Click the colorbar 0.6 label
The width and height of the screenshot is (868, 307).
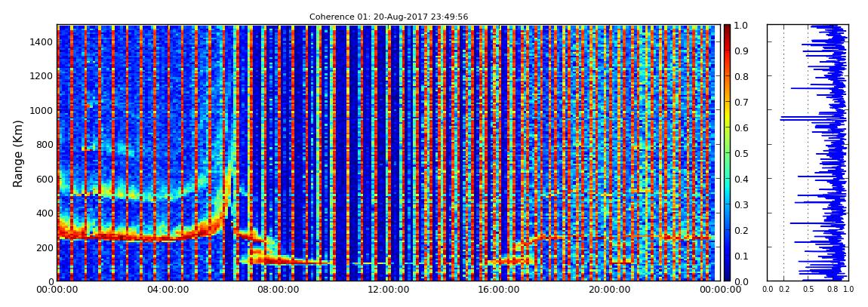point(743,127)
